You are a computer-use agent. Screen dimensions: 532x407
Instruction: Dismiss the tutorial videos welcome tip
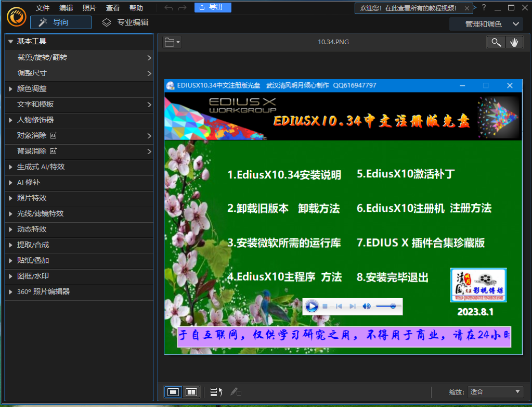point(467,8)
